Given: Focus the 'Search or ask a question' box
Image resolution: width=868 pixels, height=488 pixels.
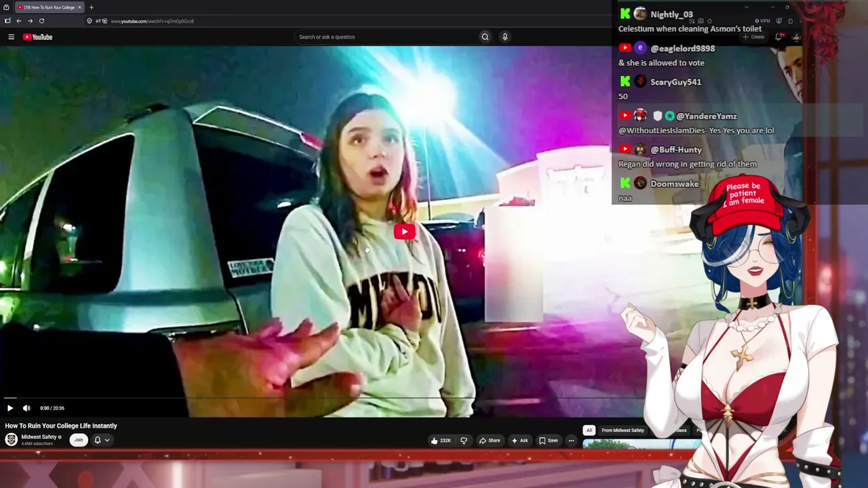Looking at the screenshot, I should coord(387,37).
